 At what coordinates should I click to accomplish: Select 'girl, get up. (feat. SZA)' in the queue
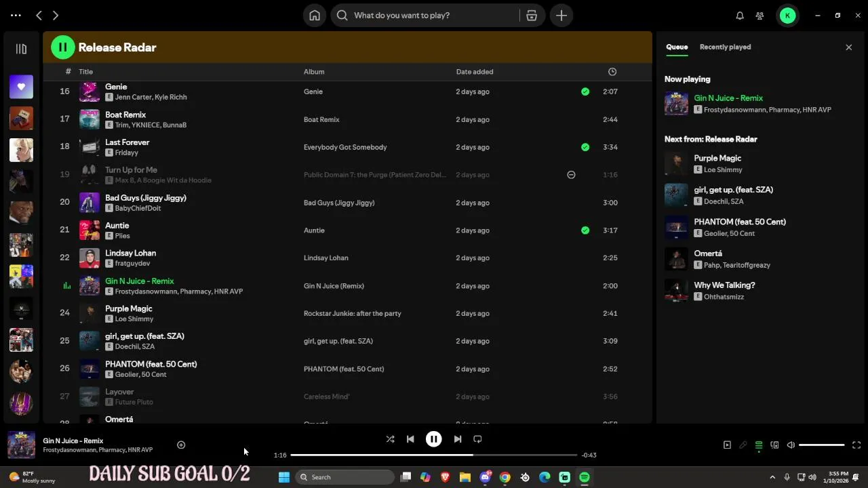pyautogui.click(x=733, y=190)
